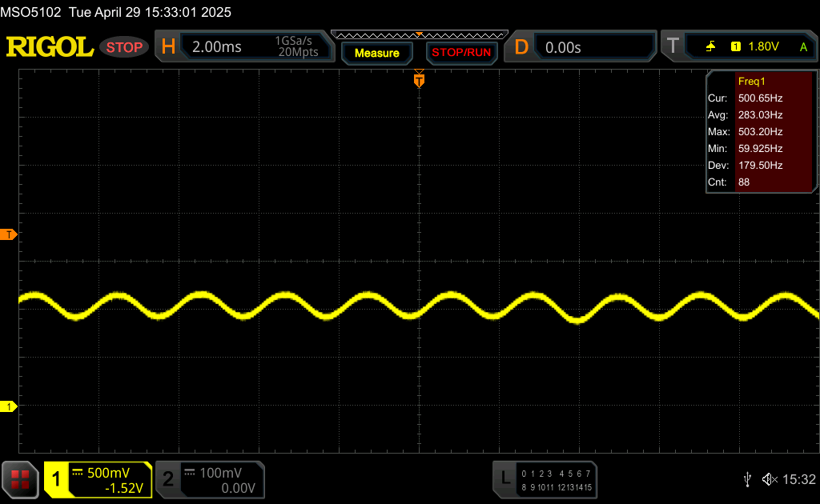Viewport: 820px width, 504px height.
Task: Unmute the beeper speaker icon
Action: (x=769, y=478)
